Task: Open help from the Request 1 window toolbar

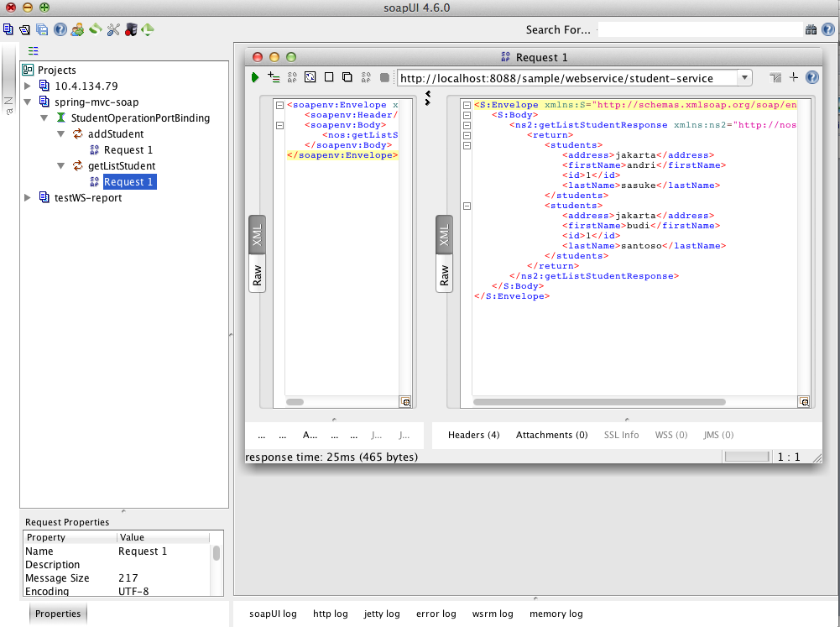Action: click(x=812, y=78)
